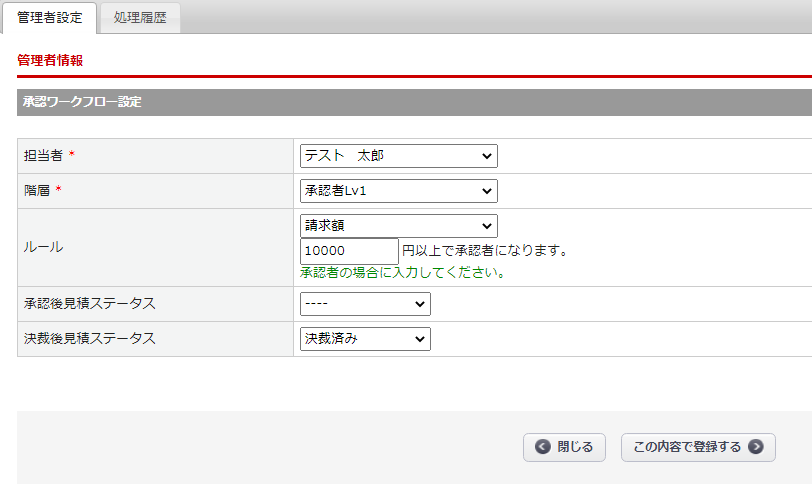Switch to the 処理履歴 tab
Image resolution: width=812 pixels, height=492 pixels.
[140, 17]
